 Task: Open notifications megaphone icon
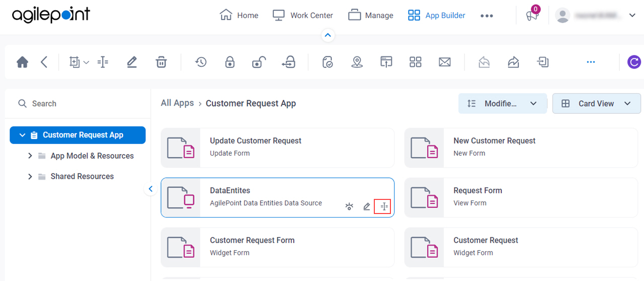[532, 15]
